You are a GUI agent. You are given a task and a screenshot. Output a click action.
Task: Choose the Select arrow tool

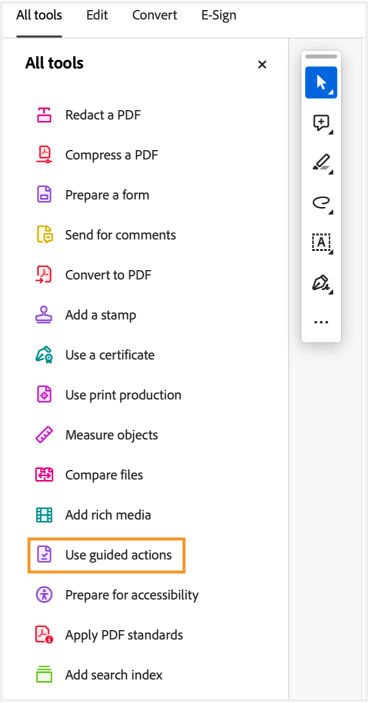pyautogui.click(x=321, y=82)
